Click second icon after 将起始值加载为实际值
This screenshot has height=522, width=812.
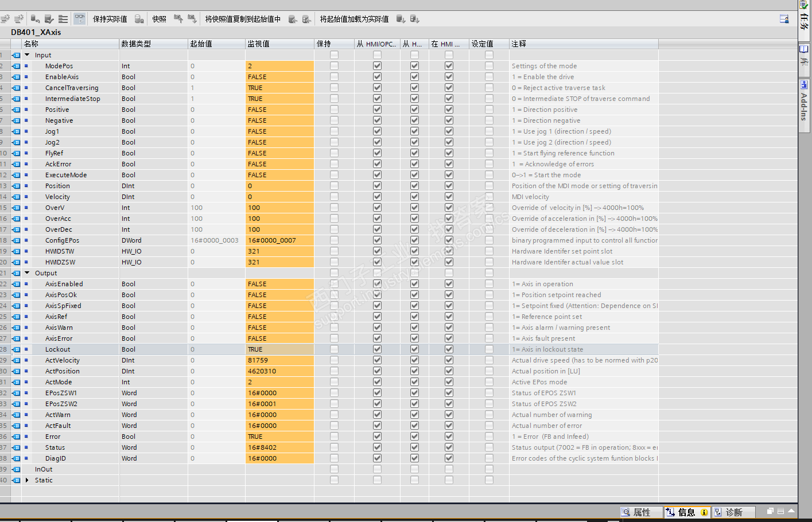pos(414,19)
